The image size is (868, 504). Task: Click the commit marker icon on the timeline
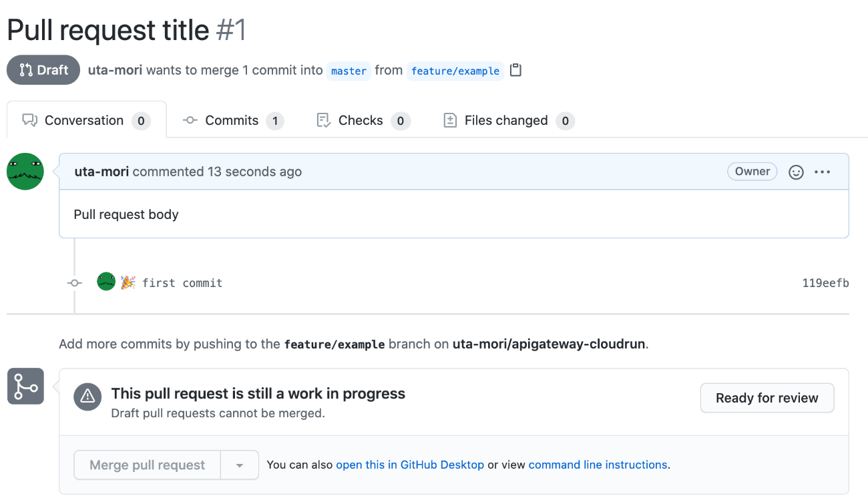[x=75, y=283]
